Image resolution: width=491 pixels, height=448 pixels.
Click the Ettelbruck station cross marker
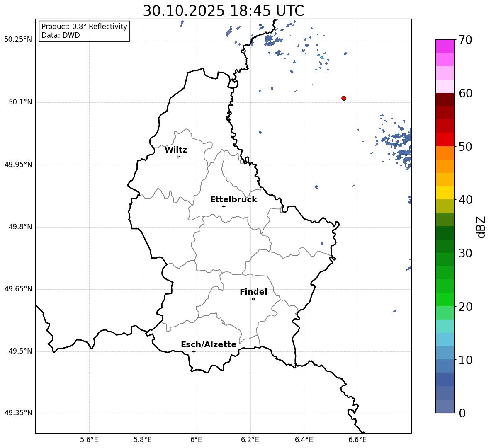pos(224,206)
